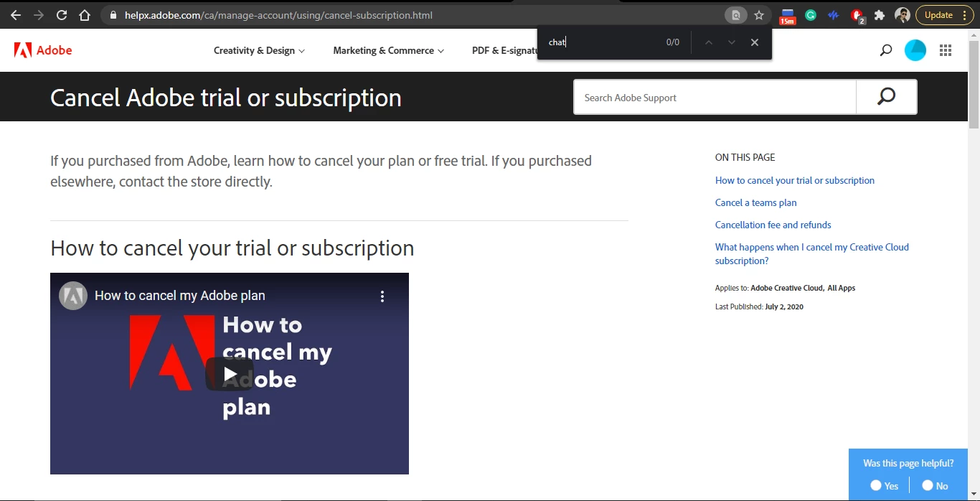
Task: Open the video's three-dot options menu
Action: (382, 296)
